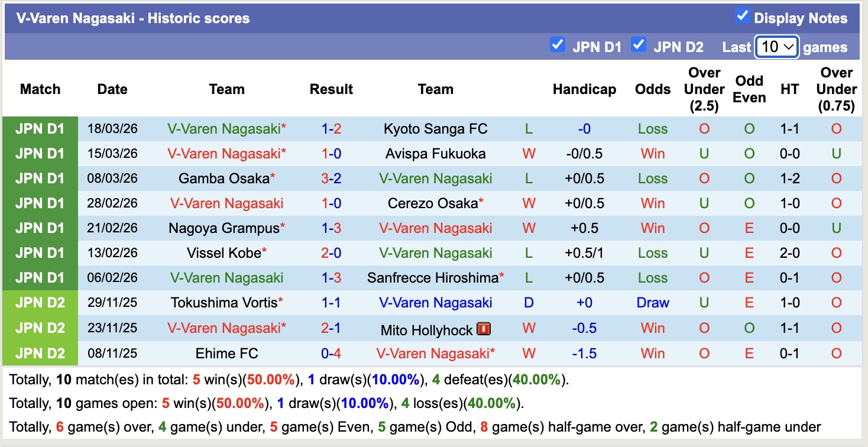Viewport: 868px width, 447px height.
Task: Toggle the Display Notes checkbox
Action: [742, 17]
